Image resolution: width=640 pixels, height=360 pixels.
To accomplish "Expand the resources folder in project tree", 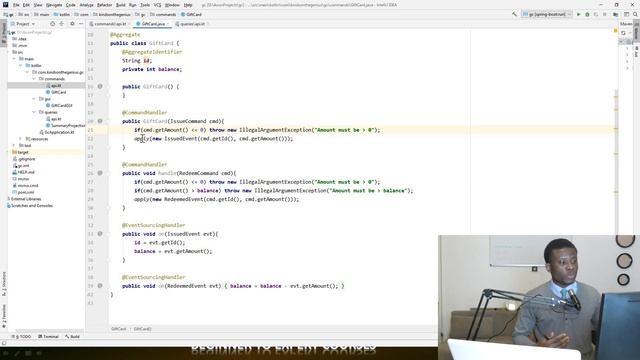I will pyautogui.click(x=21, y=139).
